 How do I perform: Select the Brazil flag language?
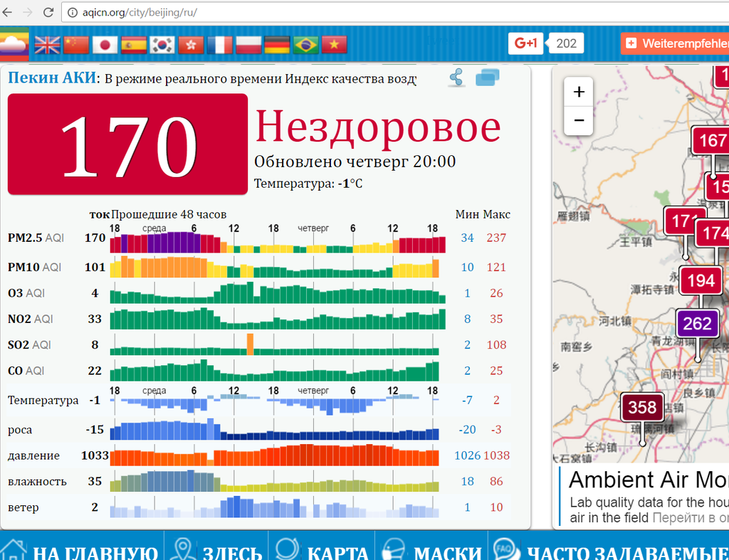(306, 45)
